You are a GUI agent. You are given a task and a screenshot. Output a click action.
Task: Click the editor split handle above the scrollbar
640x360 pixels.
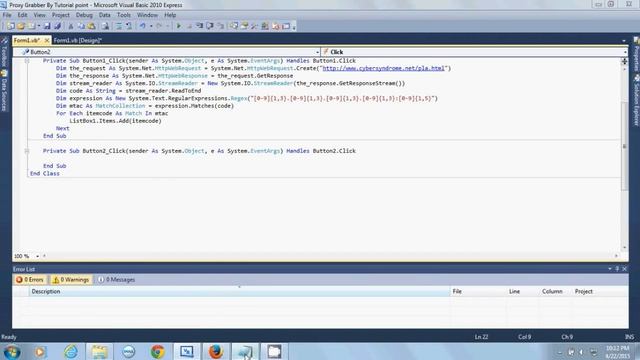(x=624, y=61)
